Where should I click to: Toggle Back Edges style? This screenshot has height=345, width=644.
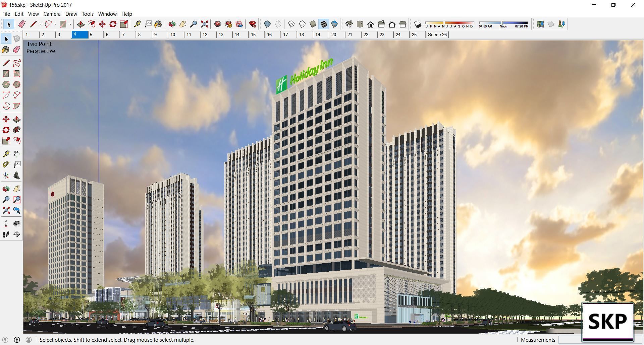pyautogui.click(x=278, y=24)
